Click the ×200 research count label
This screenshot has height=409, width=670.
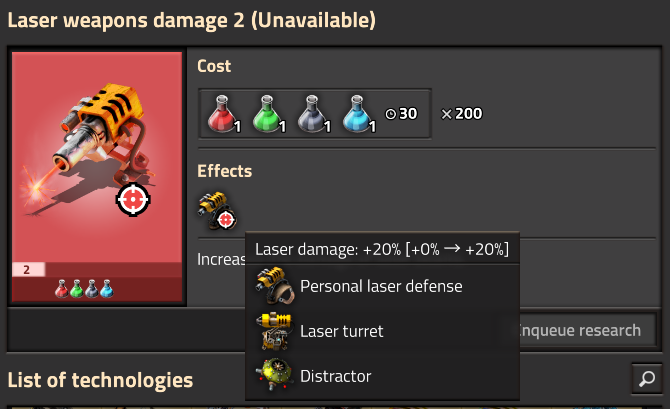pos(461,114)
